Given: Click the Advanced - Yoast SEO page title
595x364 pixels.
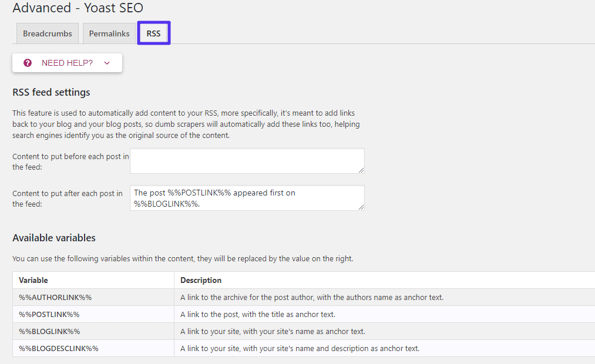Looking at the screenshot, I should point(78,8).
